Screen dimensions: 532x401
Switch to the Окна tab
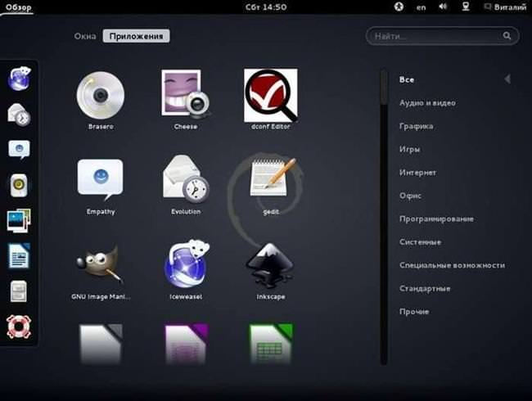(85, 36)
